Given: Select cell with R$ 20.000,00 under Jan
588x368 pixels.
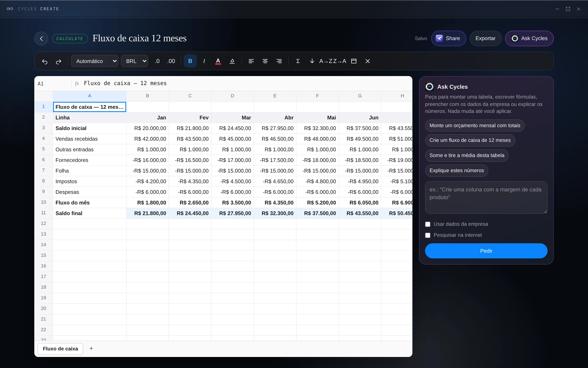Looking at the screenshot, I should pos(147,128).
